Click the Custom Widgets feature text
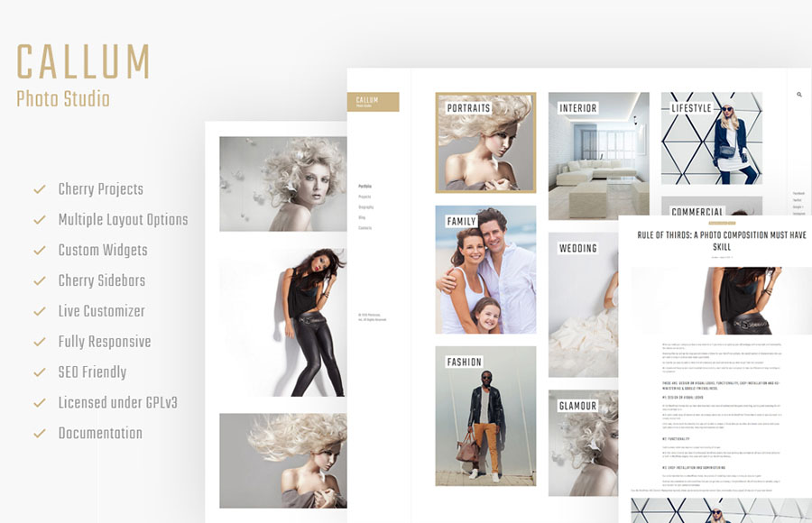The width and height of the screenshot is (812, 523). [103, 250]
